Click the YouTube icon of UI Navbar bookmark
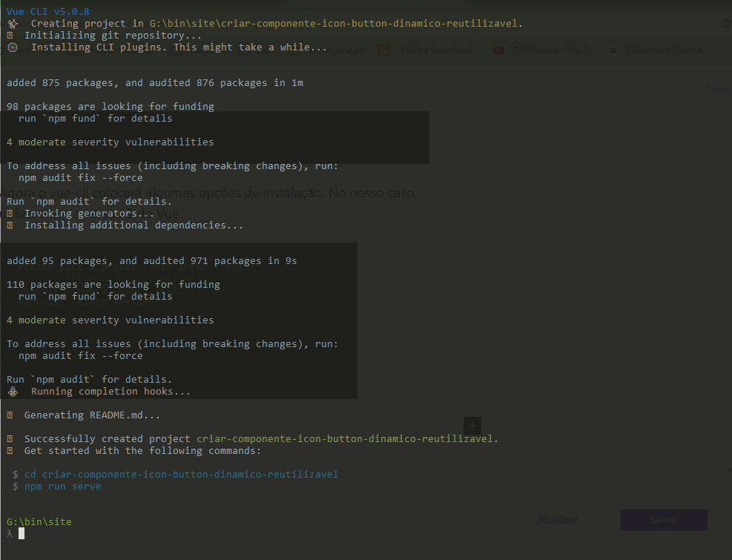Image resolution: width=732 pixels, height=560 pixels. tap(498, 50)
